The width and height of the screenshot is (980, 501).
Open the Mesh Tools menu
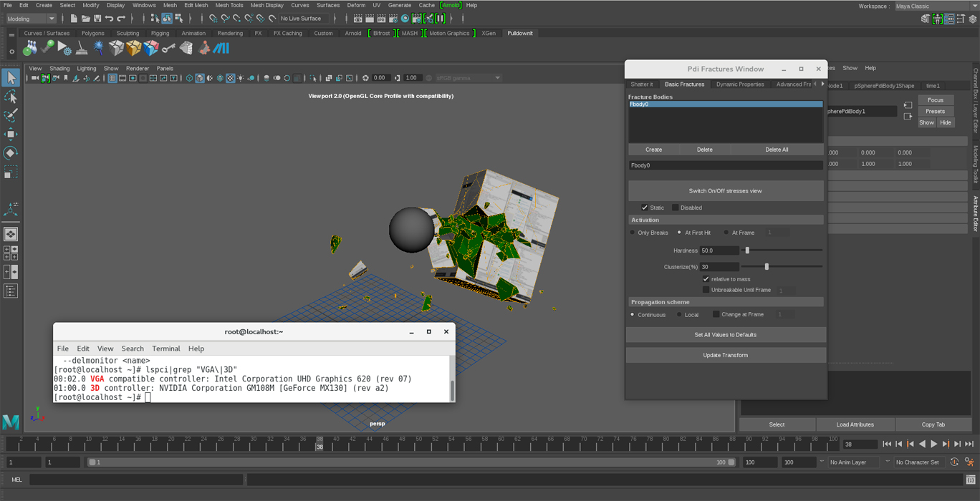[229, 5]
